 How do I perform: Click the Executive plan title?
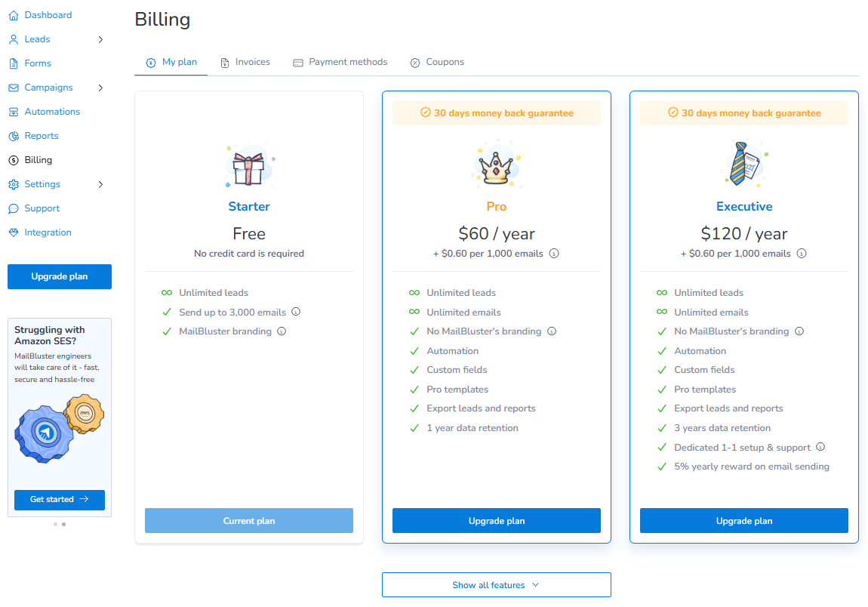pos(744,207)
